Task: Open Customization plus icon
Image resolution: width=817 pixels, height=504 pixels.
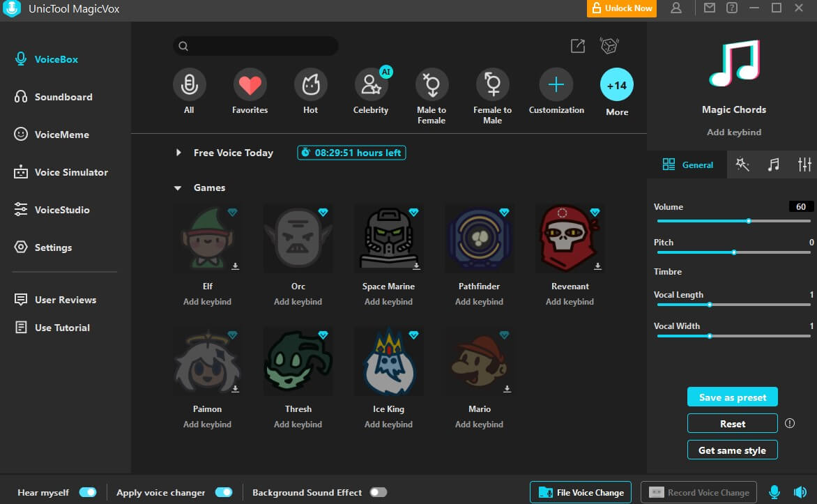Action: [x=556, y=84]
